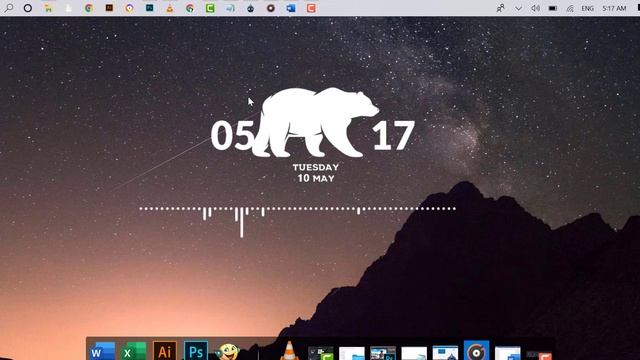Click the 10 MAY date text
Viewport: 640px width, 360px height.
[x=316, y=178]
